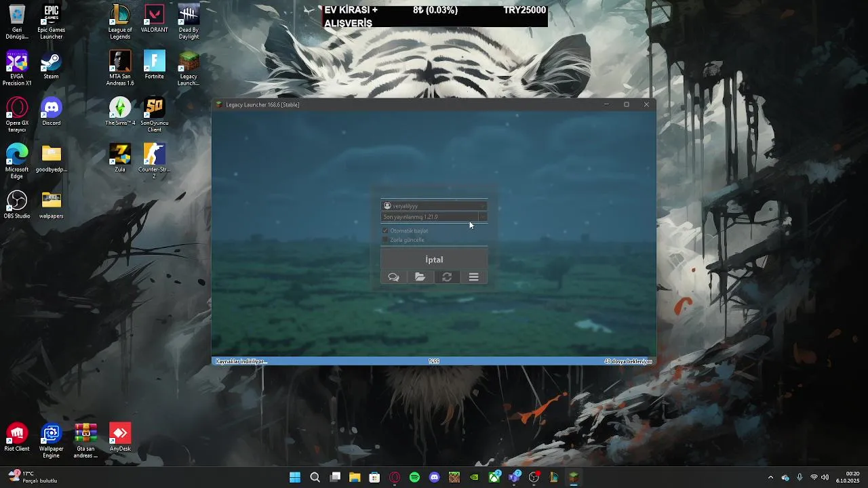Select the OBS Studio desktop icon
868x488 pixels.
(x=17, y=205)
